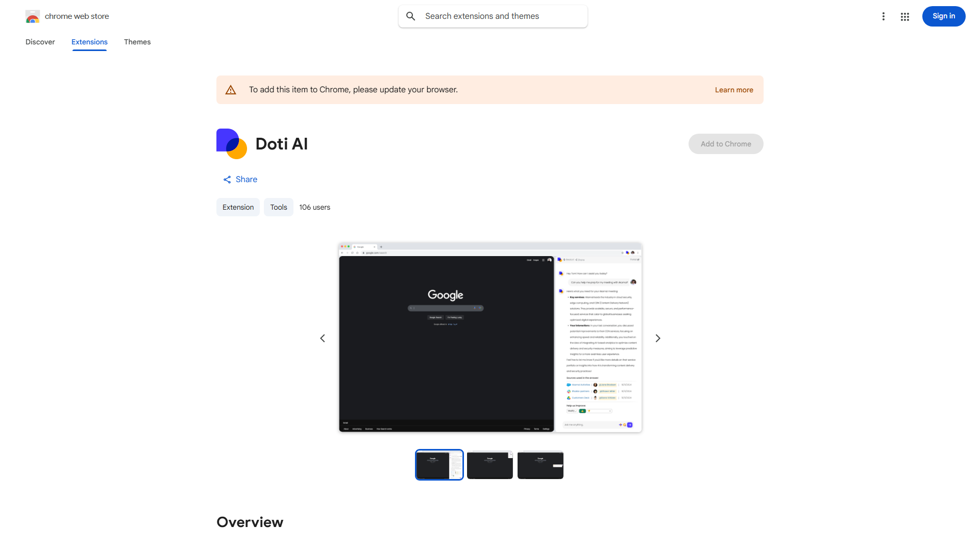Advance to next screenshot with right chevron
This screenshot has height=551, width=980.
658,338
